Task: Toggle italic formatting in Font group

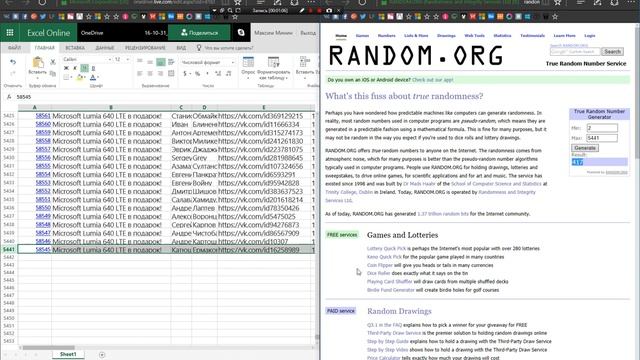Action: tap(75, 68)
